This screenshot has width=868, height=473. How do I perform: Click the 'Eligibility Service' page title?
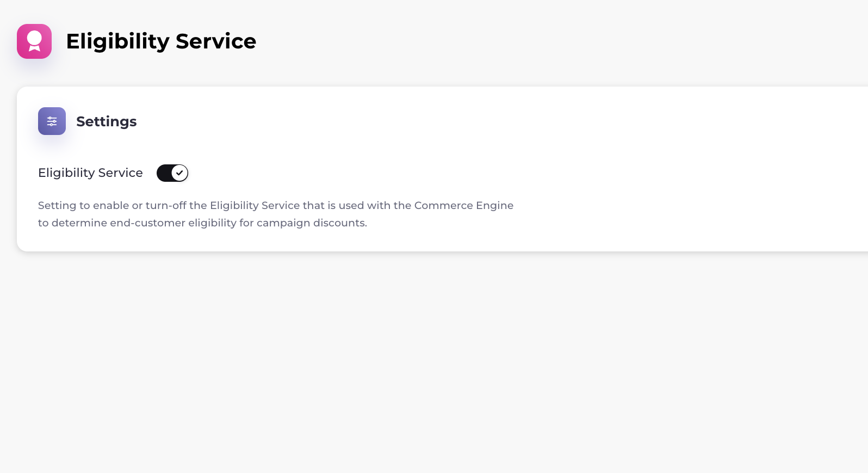tap(161, 41)
